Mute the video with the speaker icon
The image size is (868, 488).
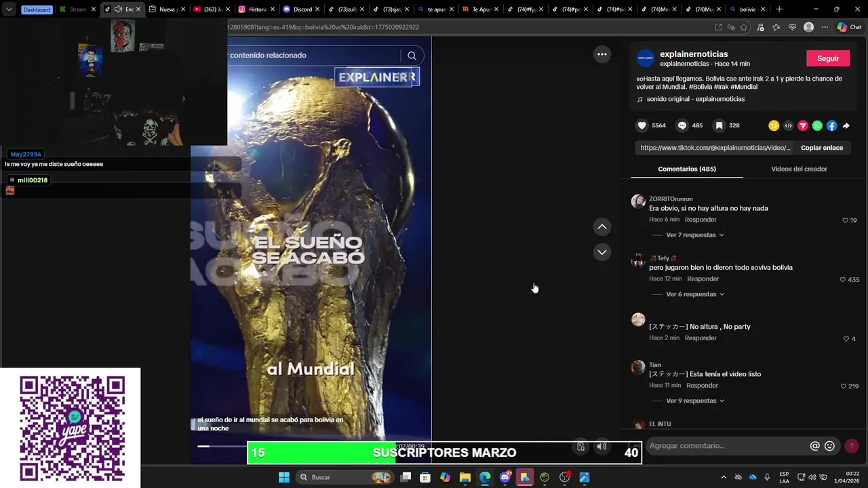[601, 446]
